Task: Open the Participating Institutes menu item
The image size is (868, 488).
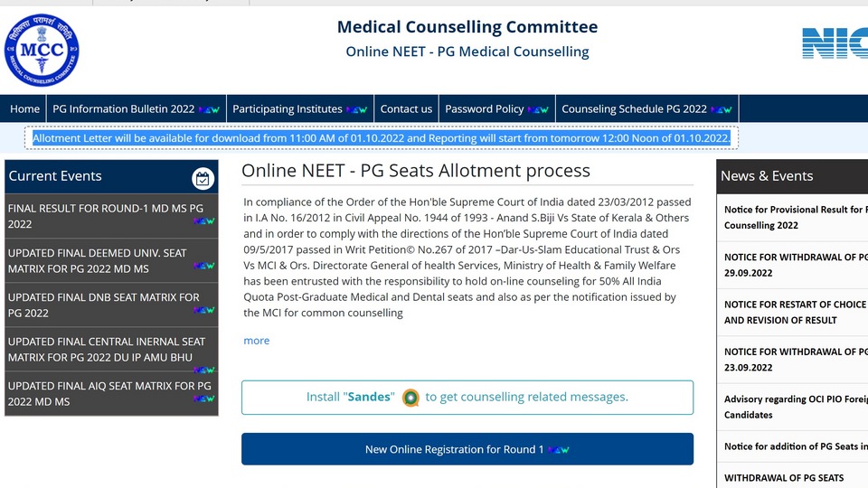Action: [x=300, y=109]
